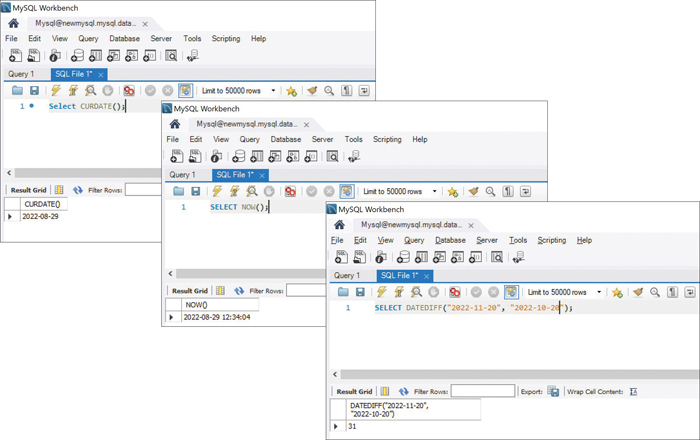
Task: Switch to Query 1 tab in CURDATE window
Action: 21,74
